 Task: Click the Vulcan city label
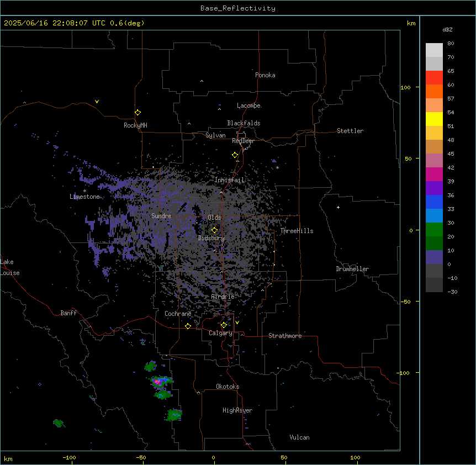point(300,437)
